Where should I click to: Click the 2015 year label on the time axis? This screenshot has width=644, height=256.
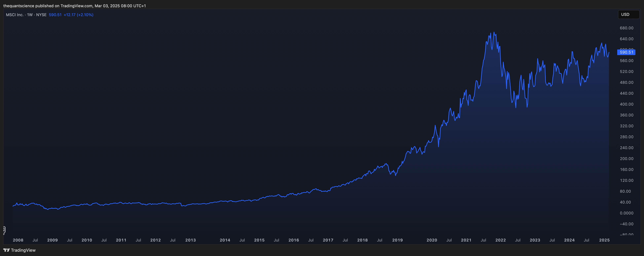coord(259,240)
